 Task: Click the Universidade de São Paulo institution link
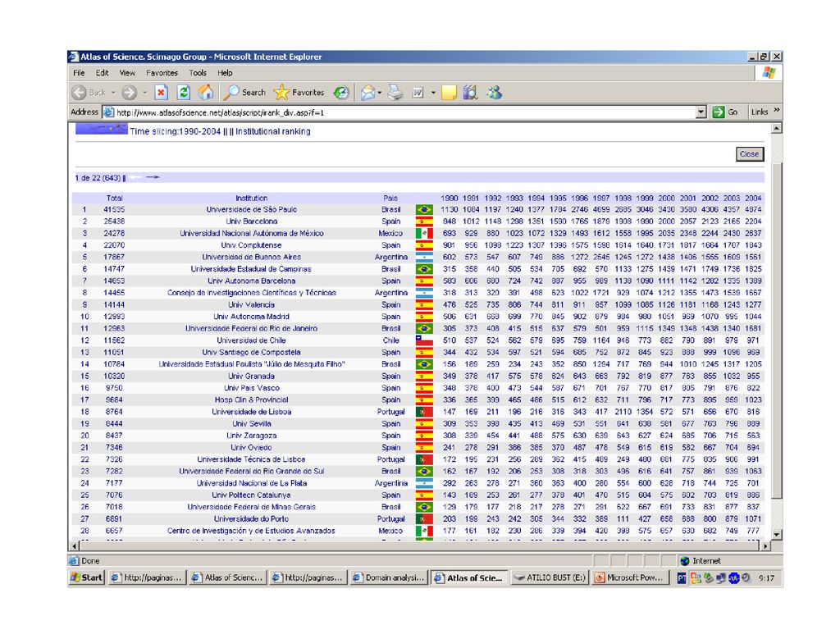pos(251,209)
